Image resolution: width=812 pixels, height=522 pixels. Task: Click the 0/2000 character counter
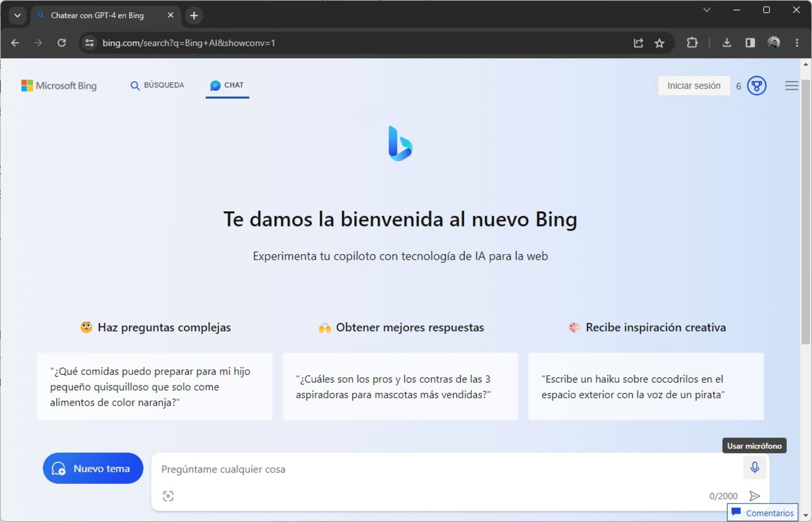[x=723, y=496]
